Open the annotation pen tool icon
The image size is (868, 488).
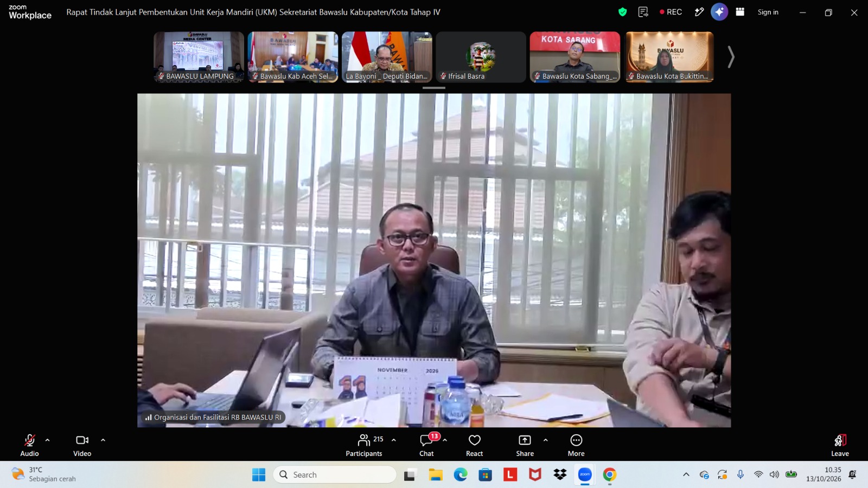[x=699, y=12]
